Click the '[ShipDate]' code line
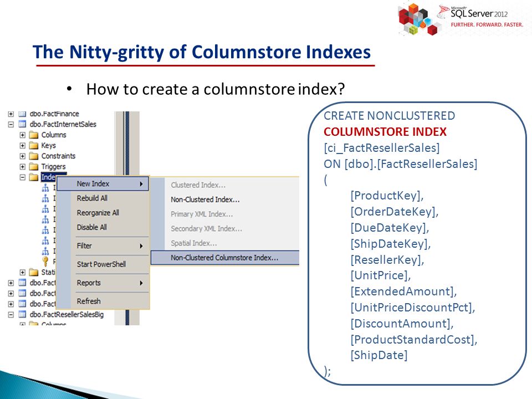Image resolution: width=532 pixels, height=399 pixels. point(379,355)
